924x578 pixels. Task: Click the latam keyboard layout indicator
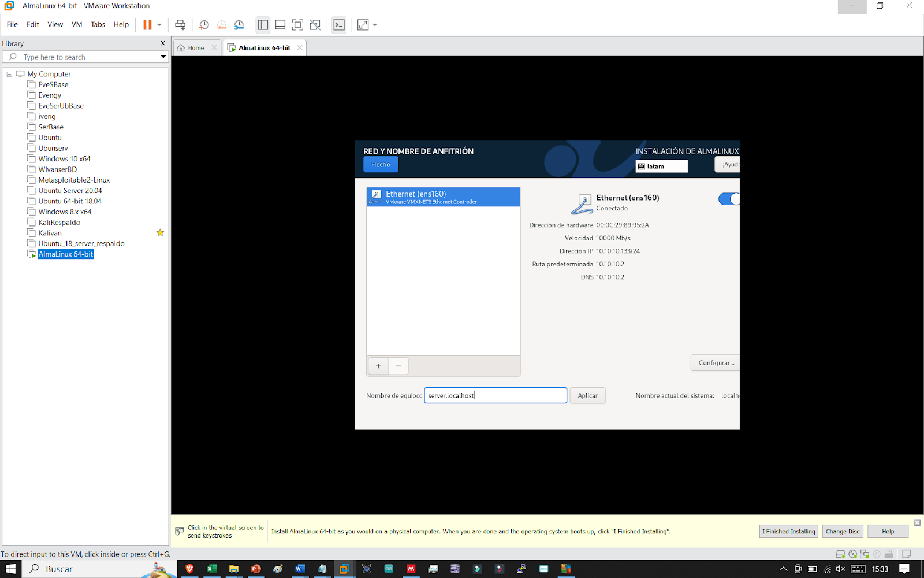(x=662, y=166)
